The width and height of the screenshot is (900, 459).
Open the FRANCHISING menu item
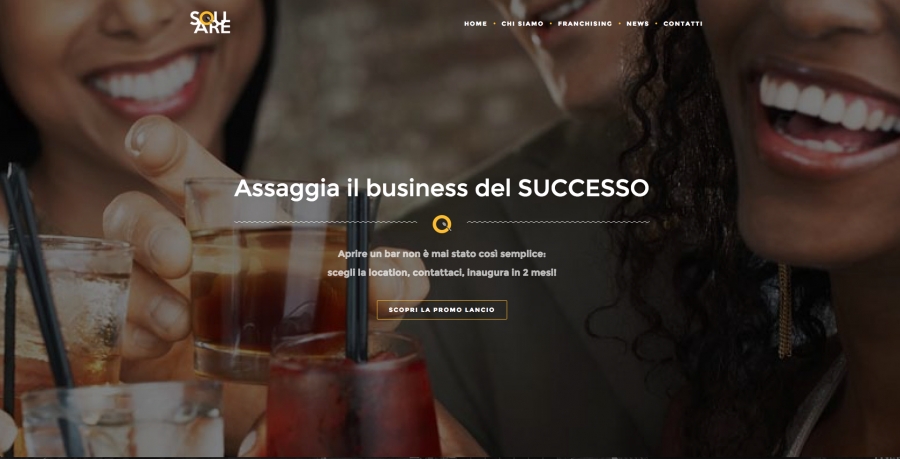pyautogui.click(x=585, y=24)
